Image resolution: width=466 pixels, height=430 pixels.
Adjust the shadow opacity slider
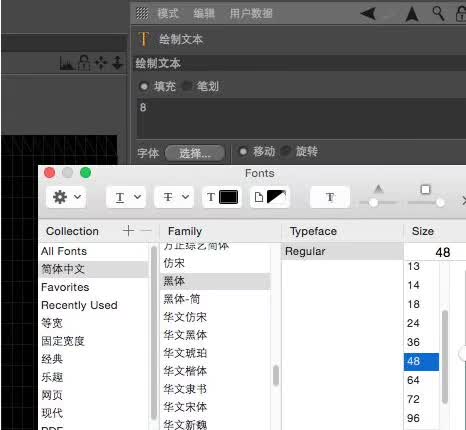click(x=373, y=202)
